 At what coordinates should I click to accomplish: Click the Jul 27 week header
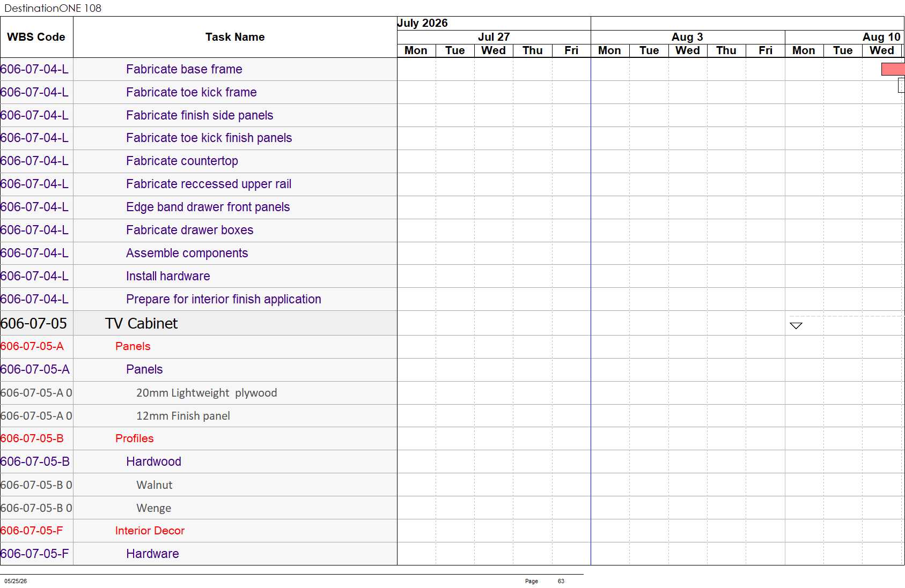pos(494,37)
